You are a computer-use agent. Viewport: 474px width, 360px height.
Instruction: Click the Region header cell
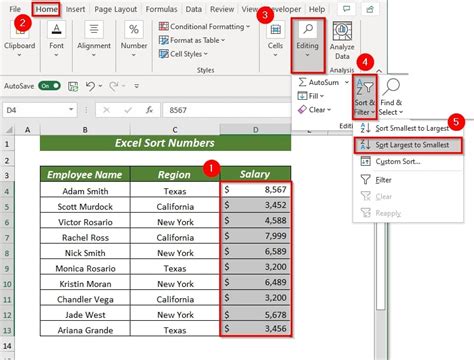[175, 174]
